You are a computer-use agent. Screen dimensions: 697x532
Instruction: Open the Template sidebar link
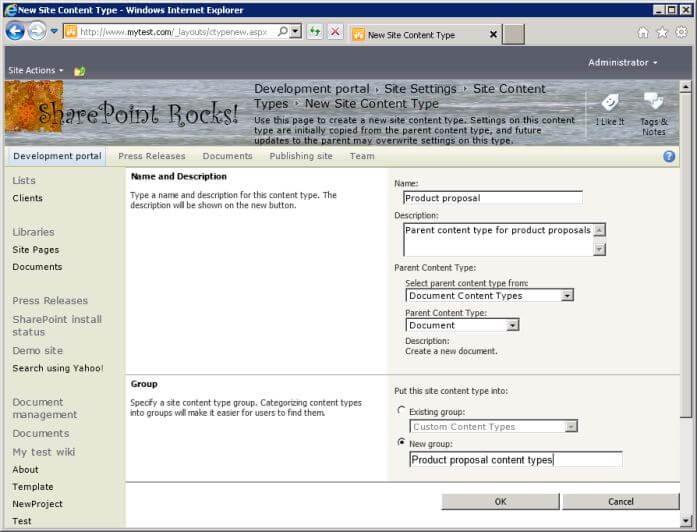33,487
